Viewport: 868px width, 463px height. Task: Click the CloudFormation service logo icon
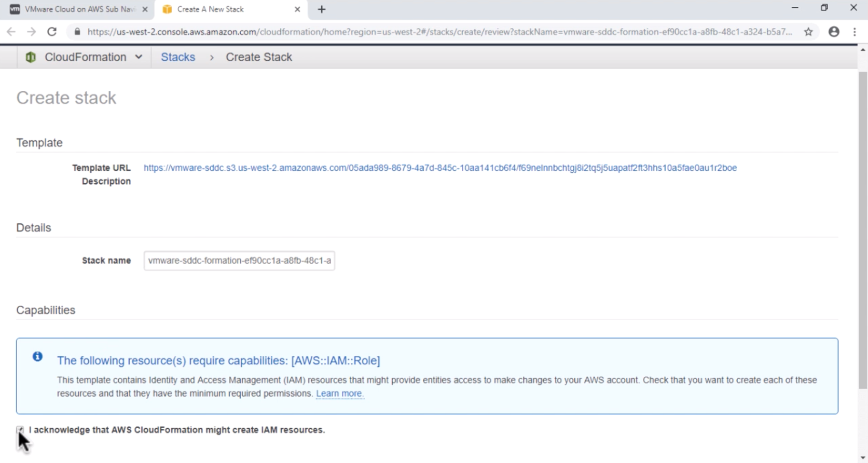pos(31,57)
